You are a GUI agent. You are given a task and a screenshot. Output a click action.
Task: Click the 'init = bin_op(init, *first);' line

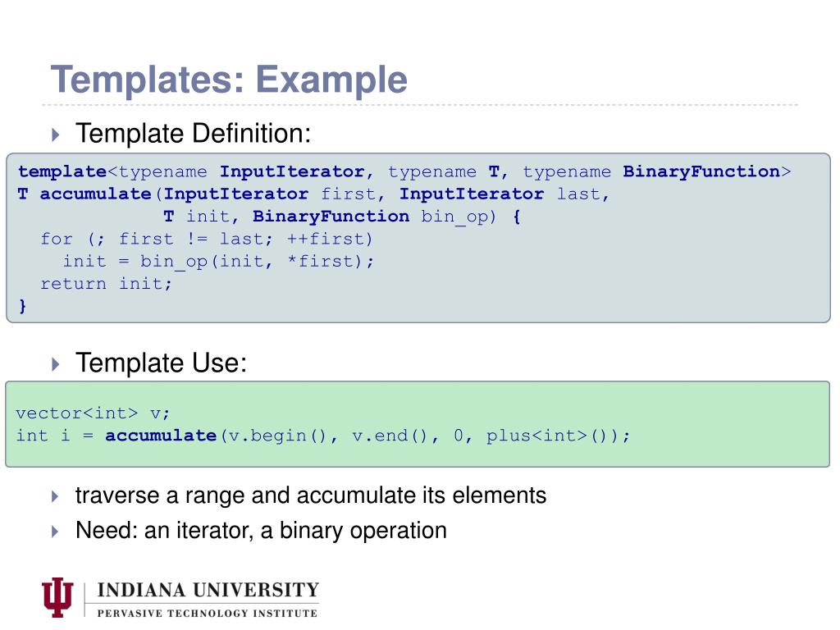point(218,262)
